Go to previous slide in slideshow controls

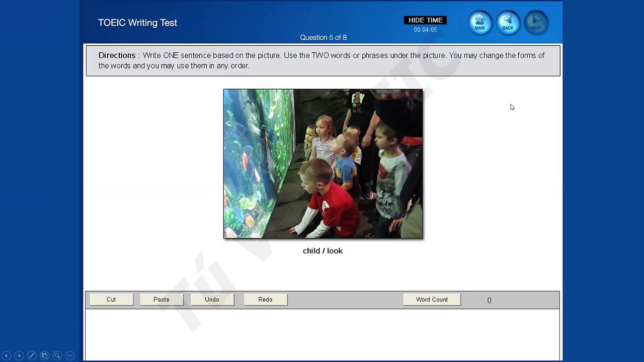7,355
